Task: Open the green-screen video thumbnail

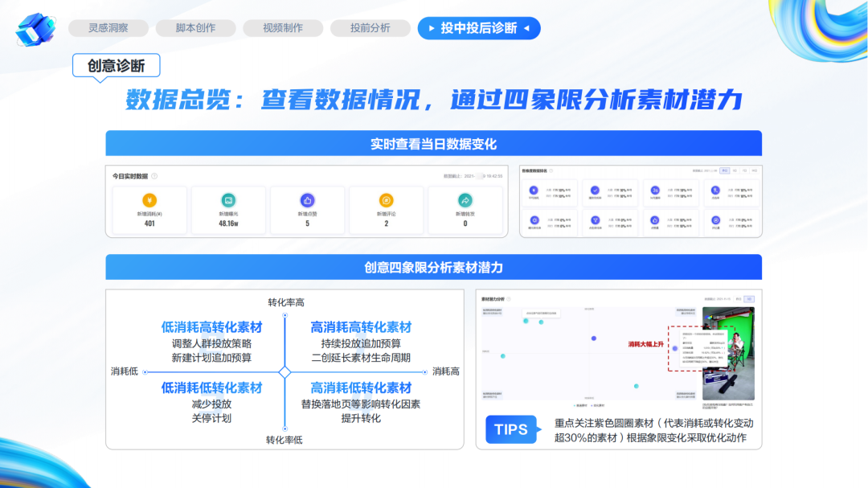Action: point(728,354)
